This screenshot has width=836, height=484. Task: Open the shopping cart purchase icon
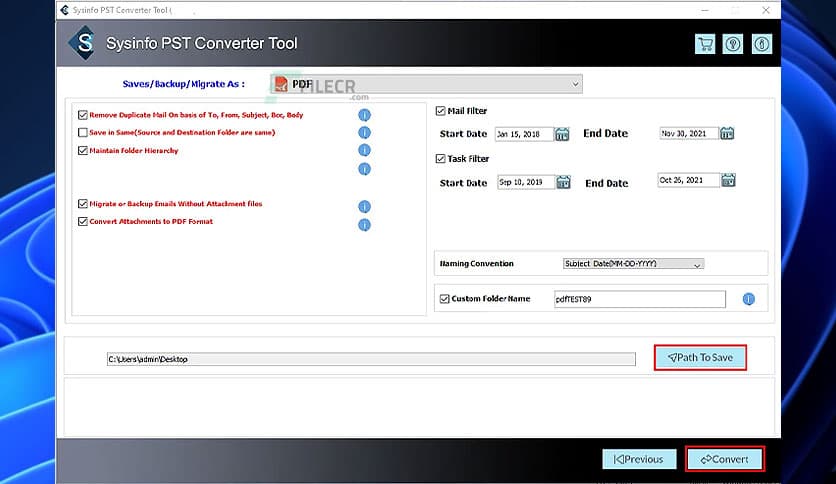click(705, 44)
